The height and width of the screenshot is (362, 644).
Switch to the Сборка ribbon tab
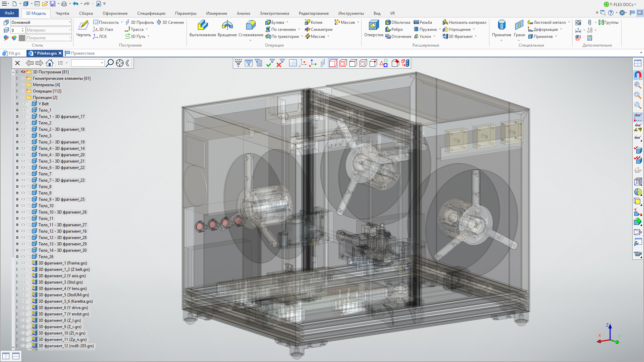pos(86,13)
